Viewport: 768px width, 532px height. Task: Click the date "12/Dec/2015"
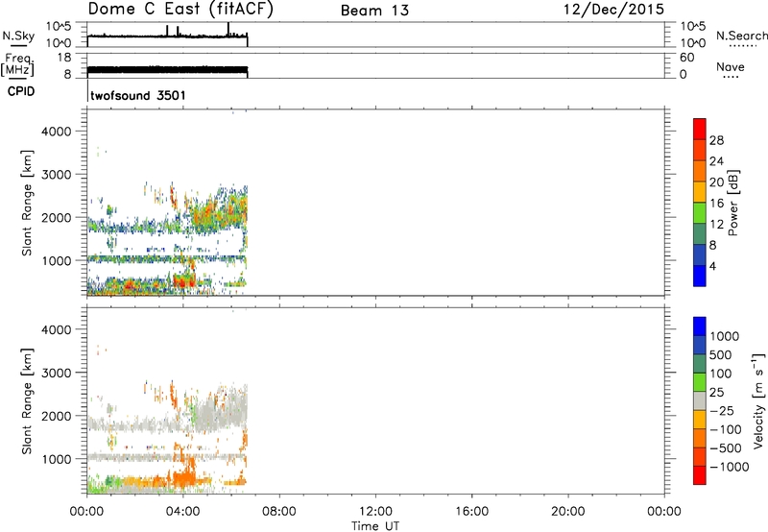pyautogui.click(x=613, y=10)
